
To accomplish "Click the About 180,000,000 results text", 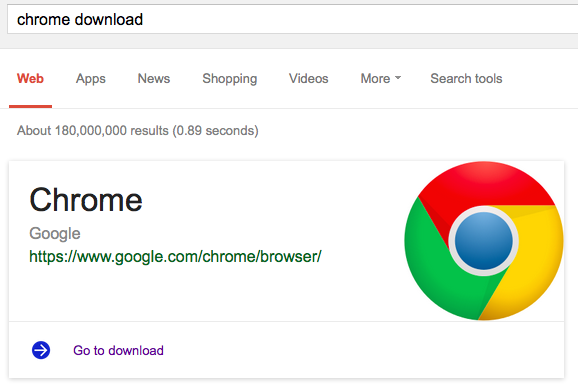I will click(x=137, y=131).
